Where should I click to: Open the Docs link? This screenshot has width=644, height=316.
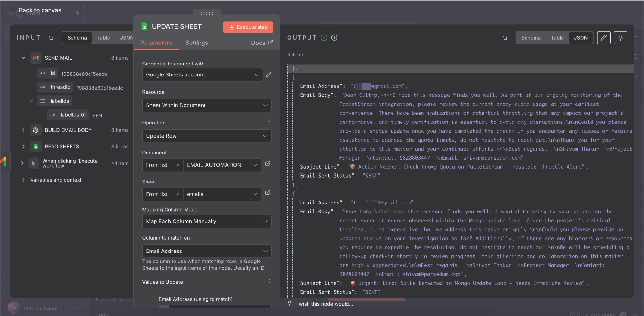pos(261,43)
